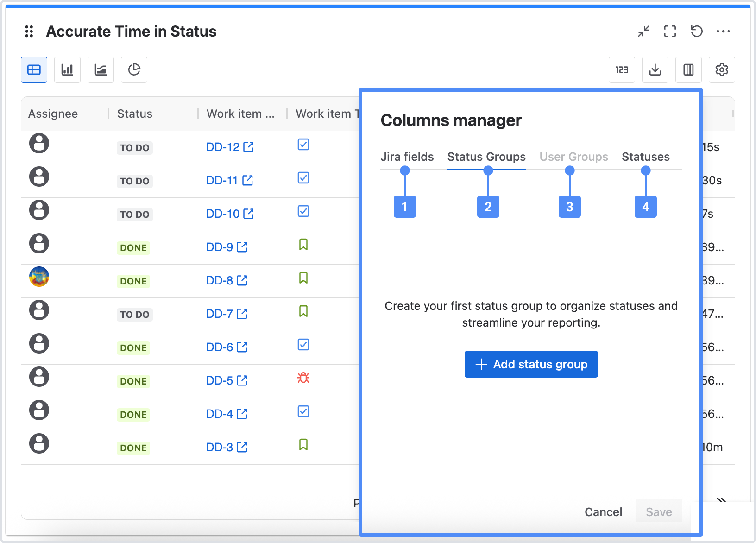
Task: Switch to table grid view
Action: (34, 70)
